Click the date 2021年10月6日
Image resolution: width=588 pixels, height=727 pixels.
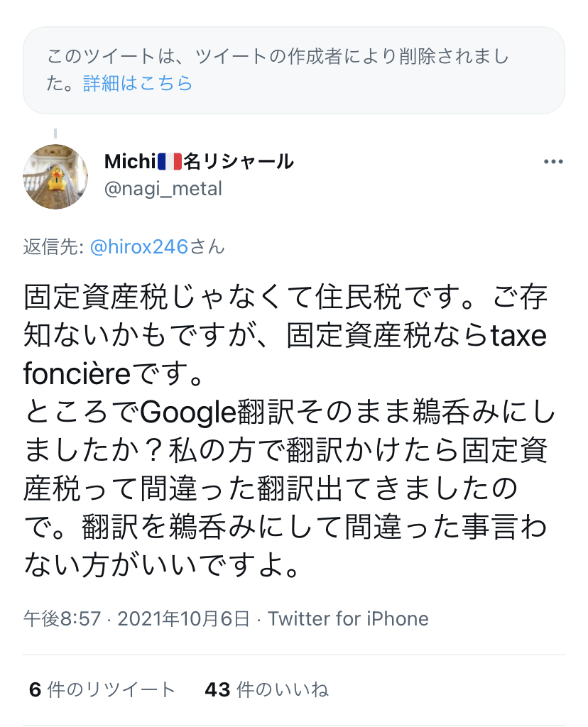coord(184,619)
